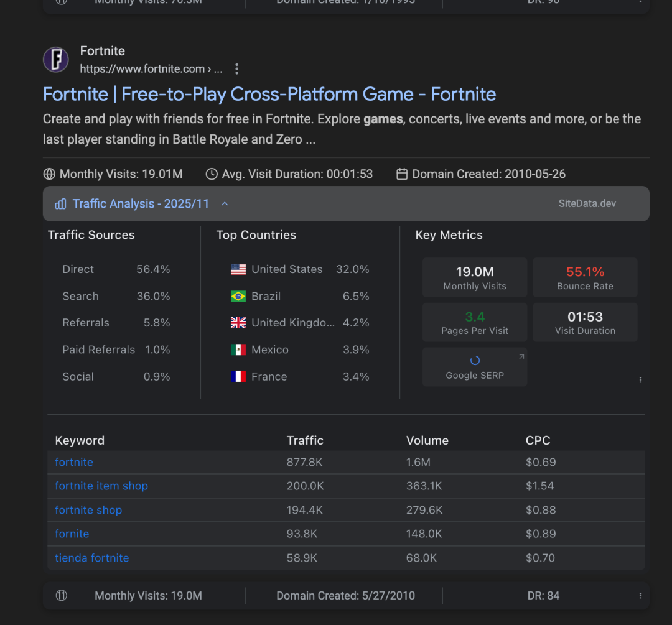Open the Google SERP card
The width and height of the screenshot is (672, 625).
(x=475, y=367)
